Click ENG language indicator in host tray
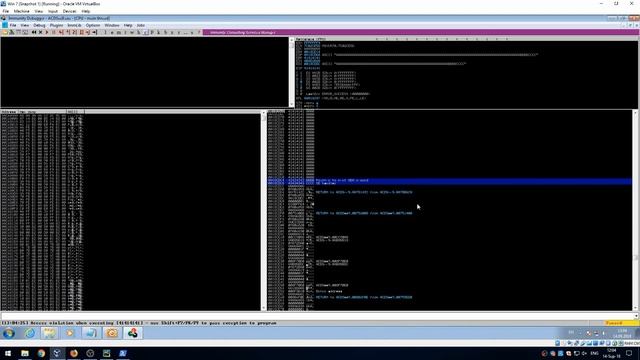 click(595, 353)
